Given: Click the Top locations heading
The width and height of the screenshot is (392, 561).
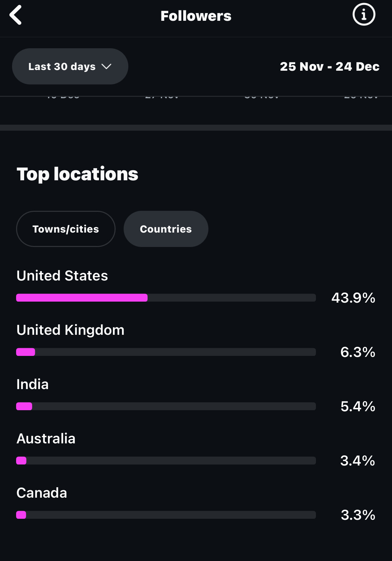Looking at the screenshot, I should pos(77,174).
